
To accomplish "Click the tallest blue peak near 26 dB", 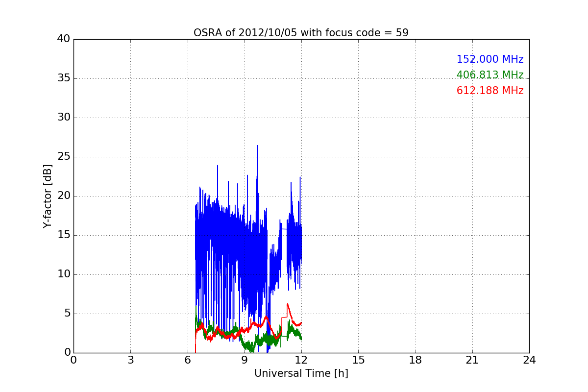I will pos(257,147).
